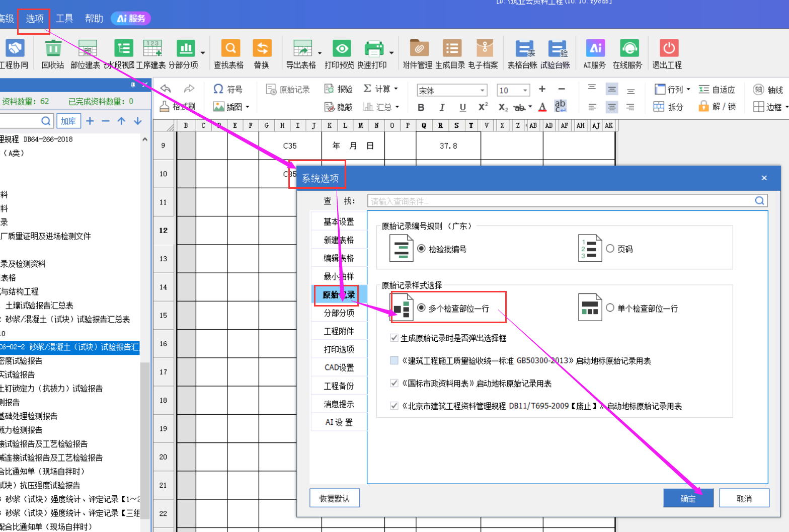Underline the selected cell text

(462, 107)
